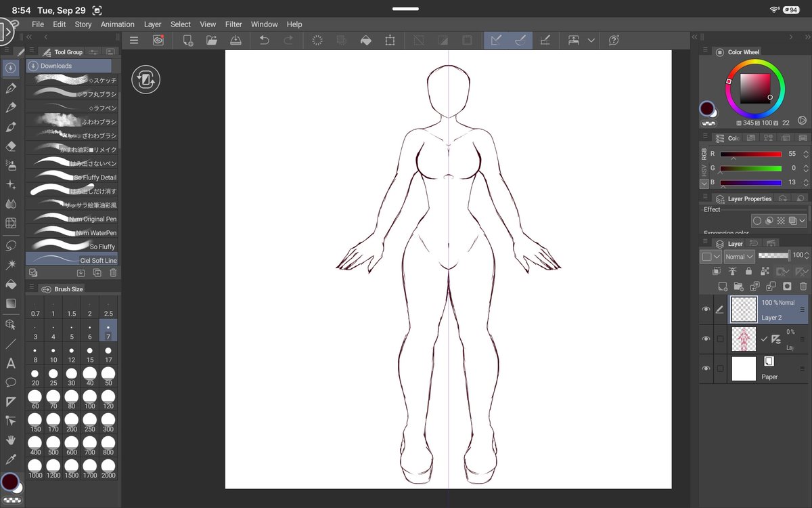
Task: Select the Eraser tool
Action: [11, 146]
